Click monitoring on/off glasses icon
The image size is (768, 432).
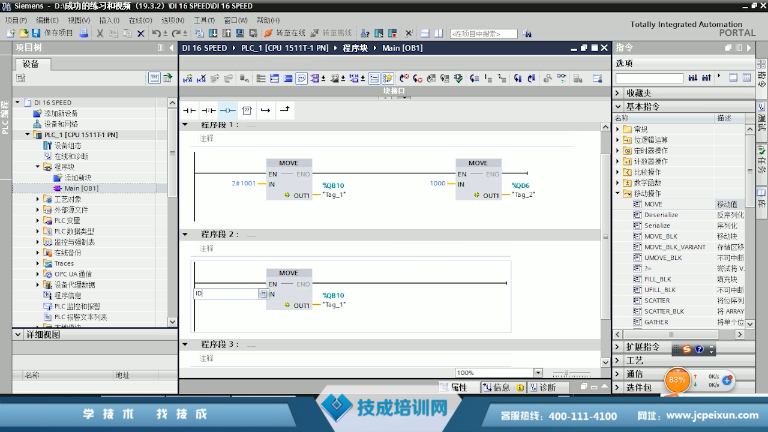(x=561, y=78)
